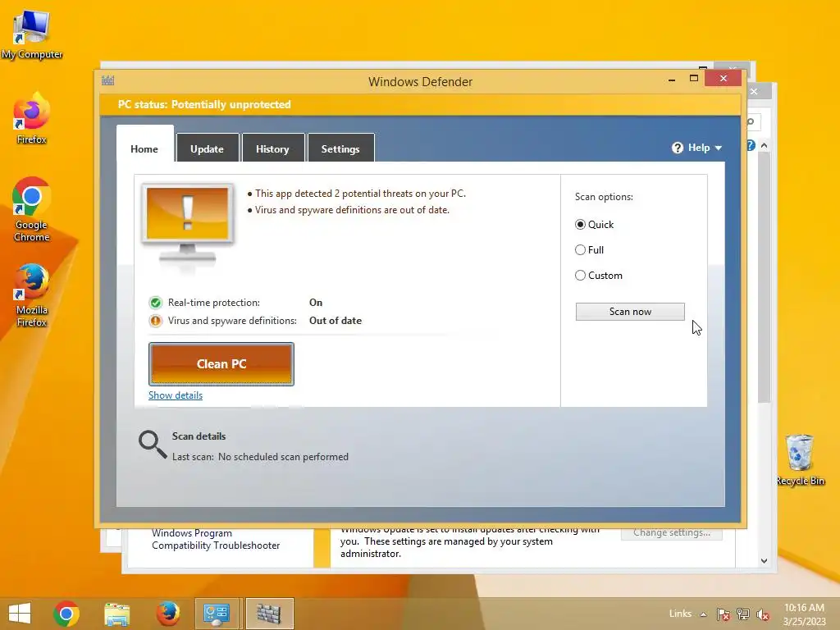This screenshot has height=630, width=840.
Task: Click the Windows Defender title bar icon
Action: coord(107,81)
